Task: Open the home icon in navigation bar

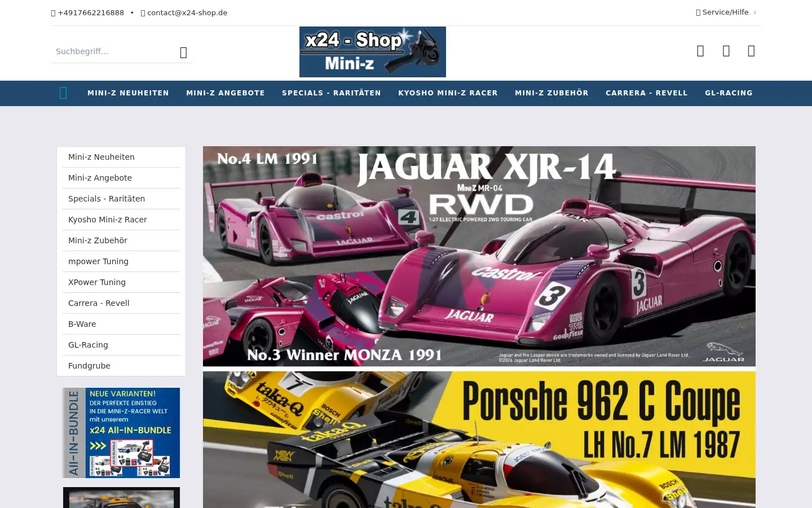Action: pyautogui.click(x=63, y=93)
